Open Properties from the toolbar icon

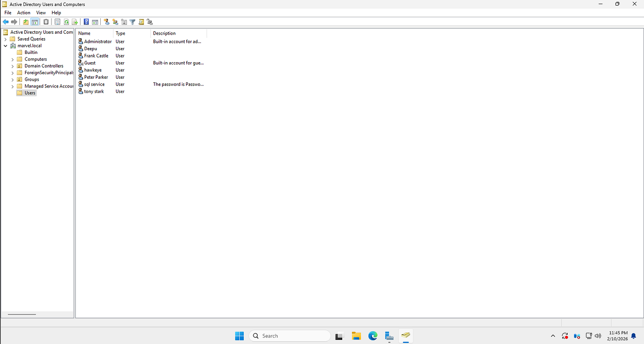click(x=57, y=22)
